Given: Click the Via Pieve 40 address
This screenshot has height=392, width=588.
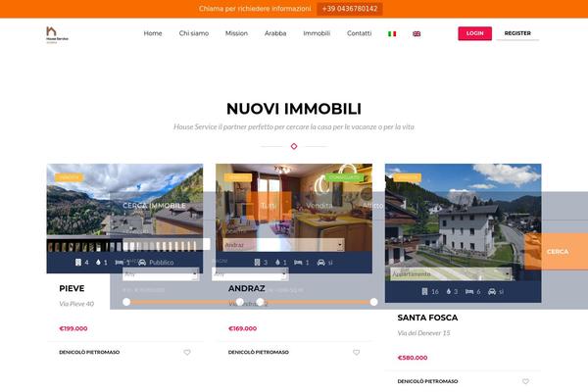Looking at the screenshot, I should [x=76, y=304].
